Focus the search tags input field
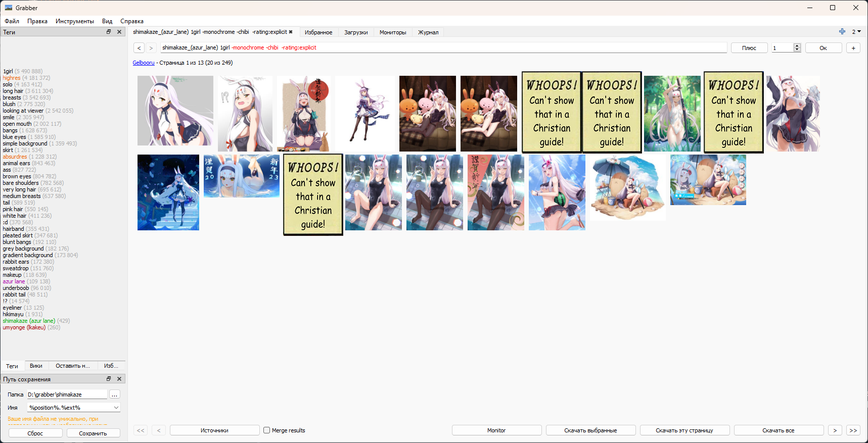This screenshot has width=868, height=443. coord(444,47)
